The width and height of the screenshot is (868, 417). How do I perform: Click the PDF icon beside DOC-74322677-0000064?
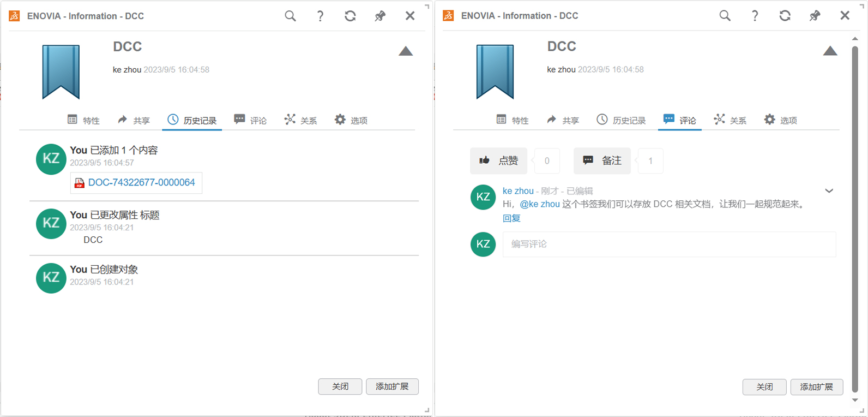pyautogui.click(x=79, y=183)
